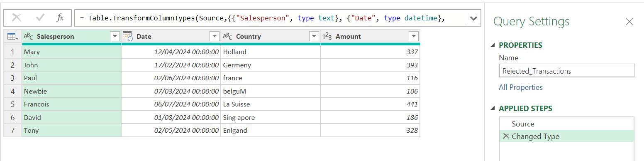Viewport: 644px width, 161px height.
Task: Click the cell containing Paul
Action: coord(71,78)
